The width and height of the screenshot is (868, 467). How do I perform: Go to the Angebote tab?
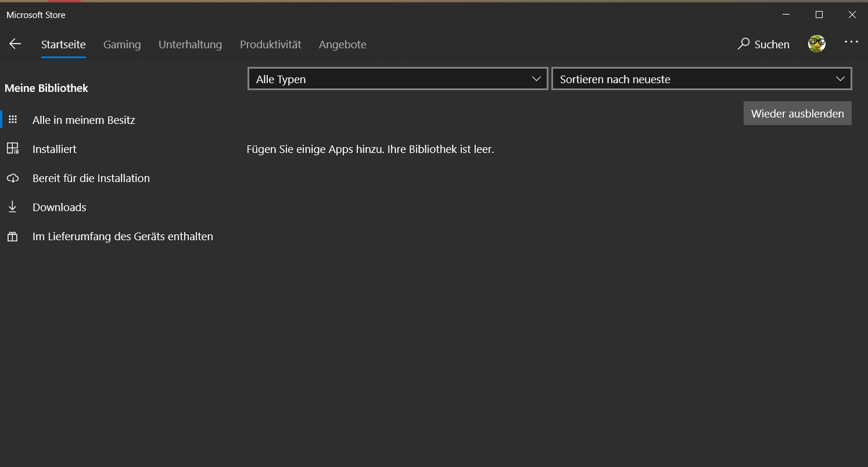342,44
